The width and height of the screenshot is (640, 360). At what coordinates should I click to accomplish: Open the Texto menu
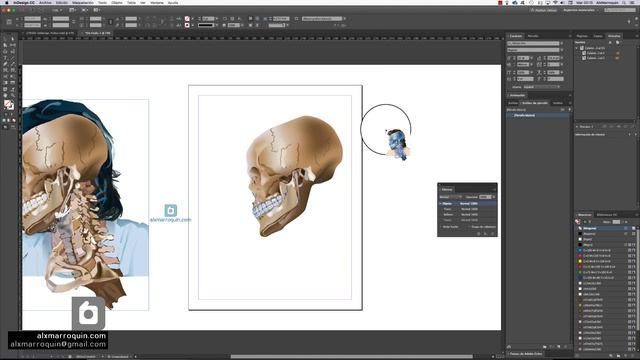pyautogui.click(x=102, y=2)
